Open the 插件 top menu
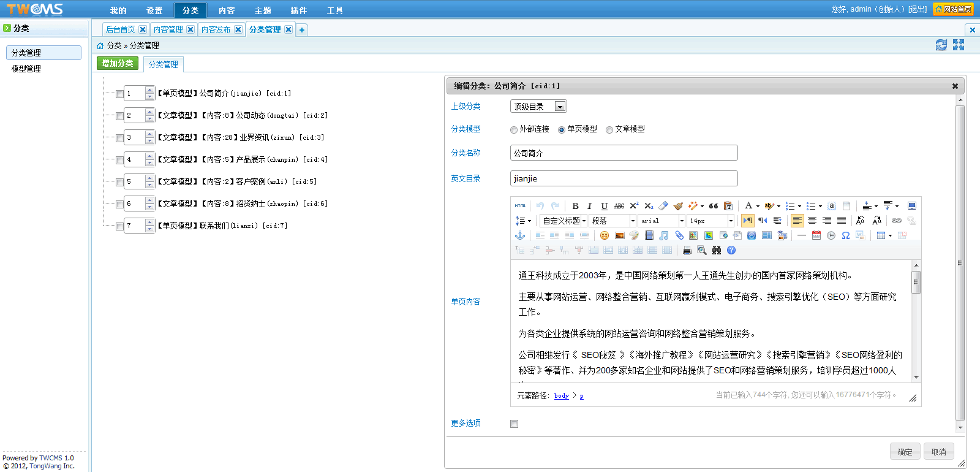980x472 pixels. point(299,10)
